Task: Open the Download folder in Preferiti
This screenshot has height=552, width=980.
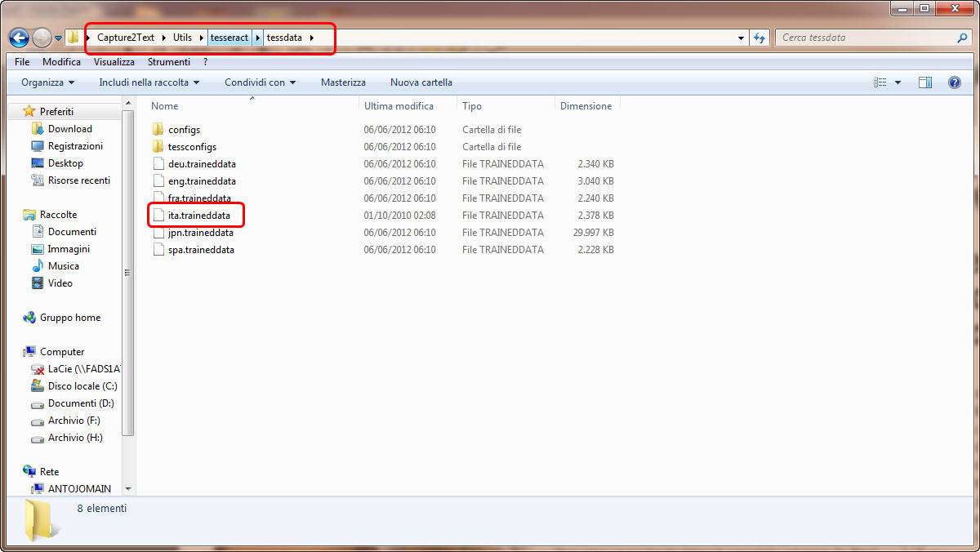Action: [x=69, y=129]
